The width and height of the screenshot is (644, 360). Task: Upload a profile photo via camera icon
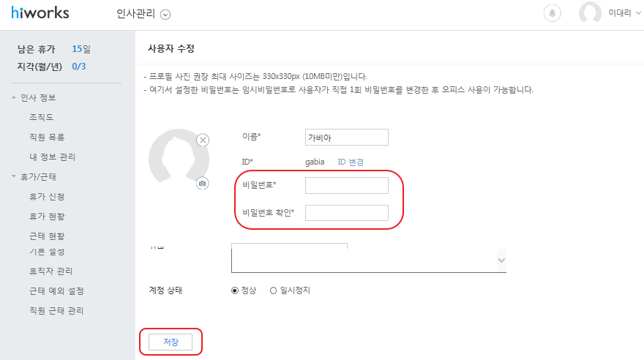tap(203, 183)
